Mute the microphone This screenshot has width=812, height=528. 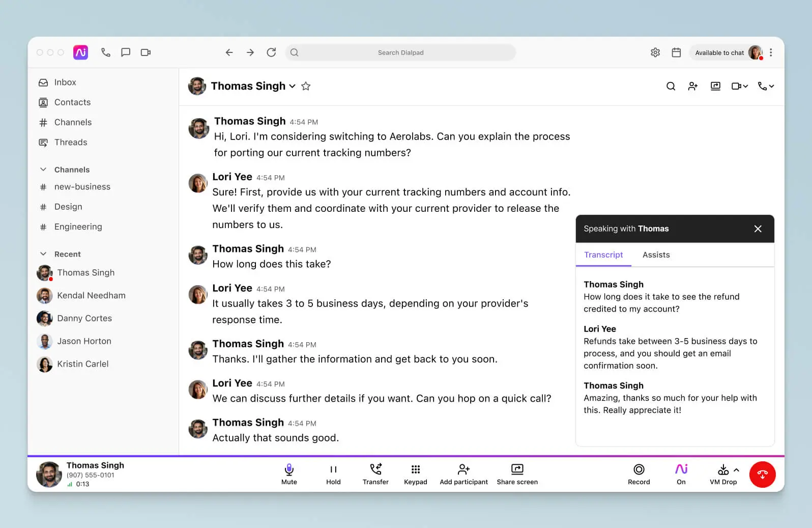pyautogui.click(x=289, y=474)
